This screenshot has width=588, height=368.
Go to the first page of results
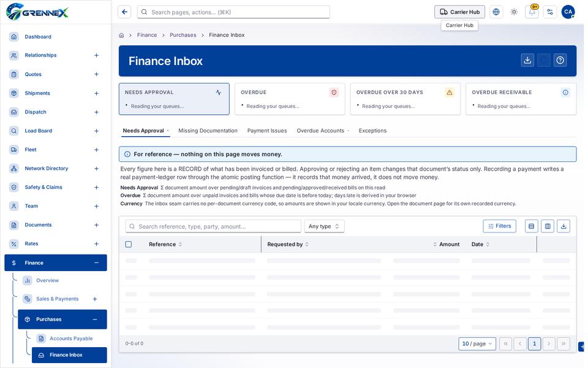tap(505, 343)
